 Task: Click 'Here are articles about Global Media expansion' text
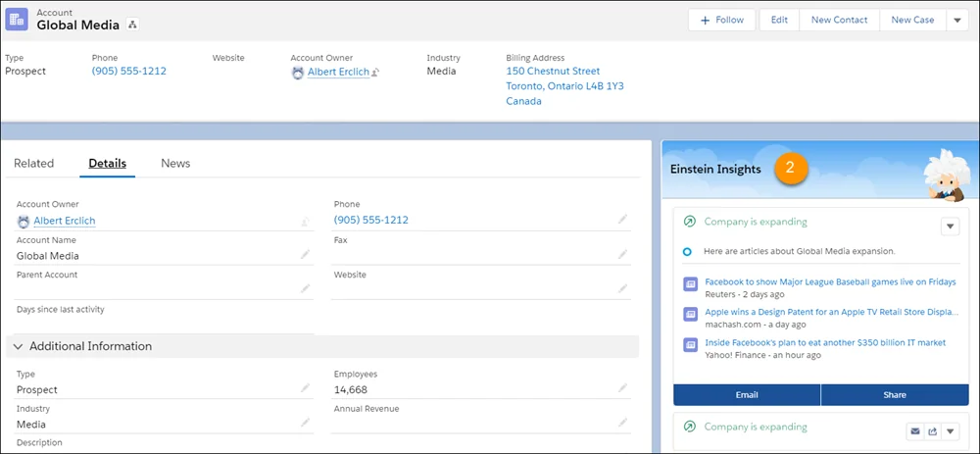[x=800, y=251]
